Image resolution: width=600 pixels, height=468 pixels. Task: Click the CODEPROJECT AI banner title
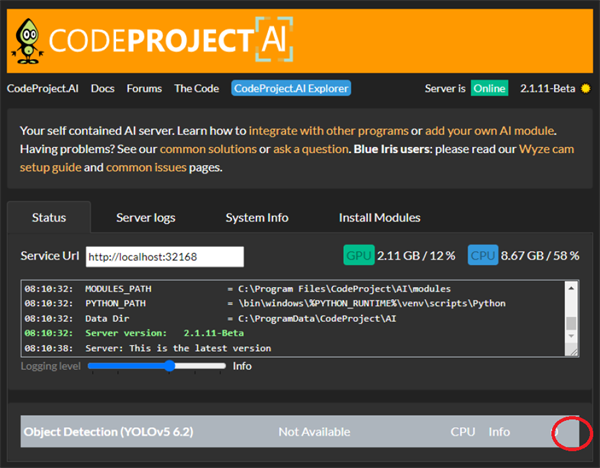click(x=171, y=40)
